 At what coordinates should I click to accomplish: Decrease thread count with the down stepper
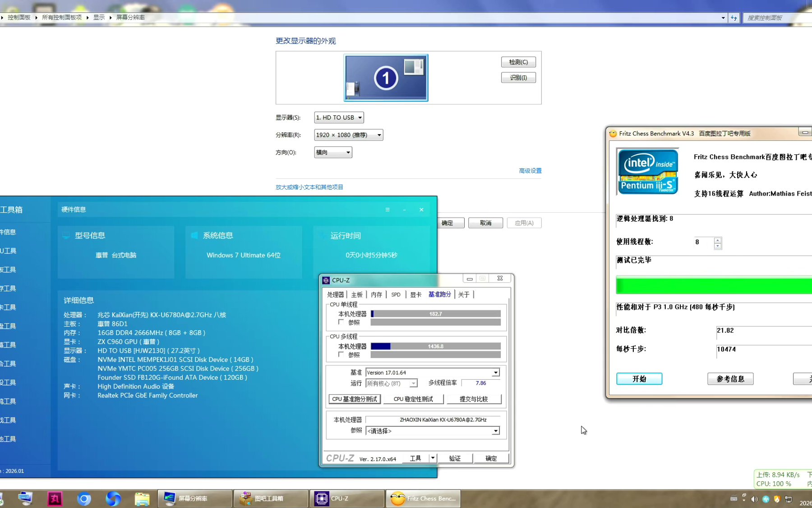(x=718, y=246)
